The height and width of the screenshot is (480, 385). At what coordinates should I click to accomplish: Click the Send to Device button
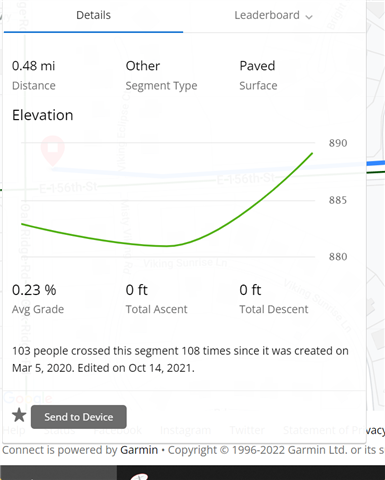[79, 417]
